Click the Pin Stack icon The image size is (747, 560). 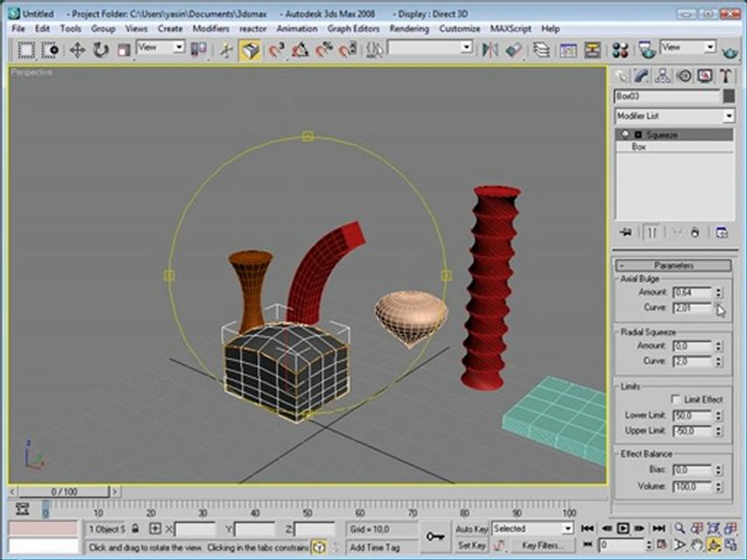point(626,233)
